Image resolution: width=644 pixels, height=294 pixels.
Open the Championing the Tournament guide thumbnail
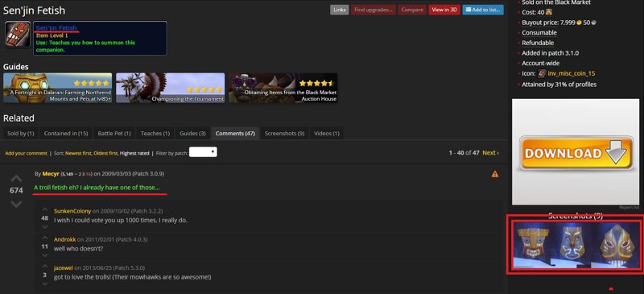click(x=171, y=88)
